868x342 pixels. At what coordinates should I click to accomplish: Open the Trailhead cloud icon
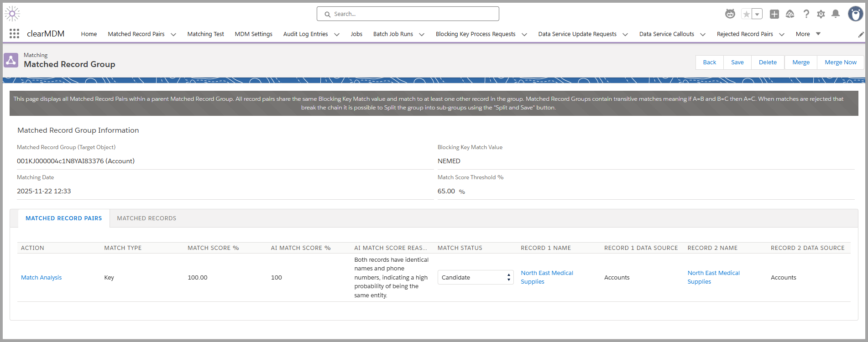click(790, 14)
